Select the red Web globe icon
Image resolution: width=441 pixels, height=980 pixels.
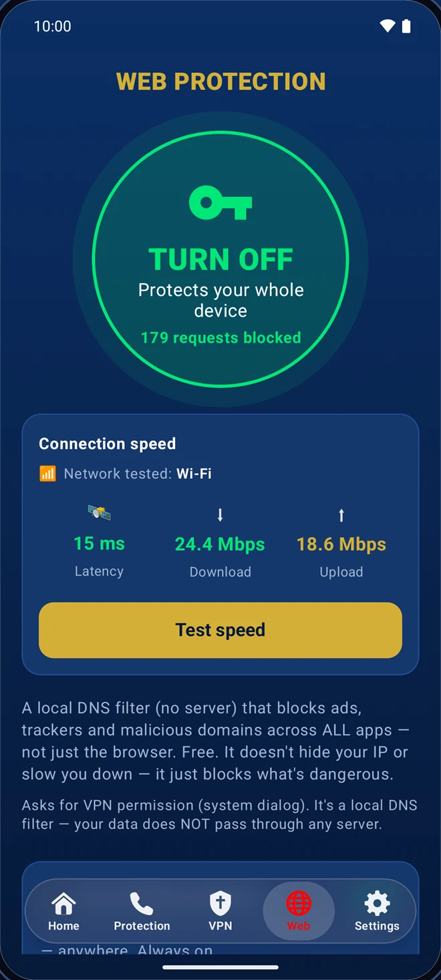pos(298,904)
